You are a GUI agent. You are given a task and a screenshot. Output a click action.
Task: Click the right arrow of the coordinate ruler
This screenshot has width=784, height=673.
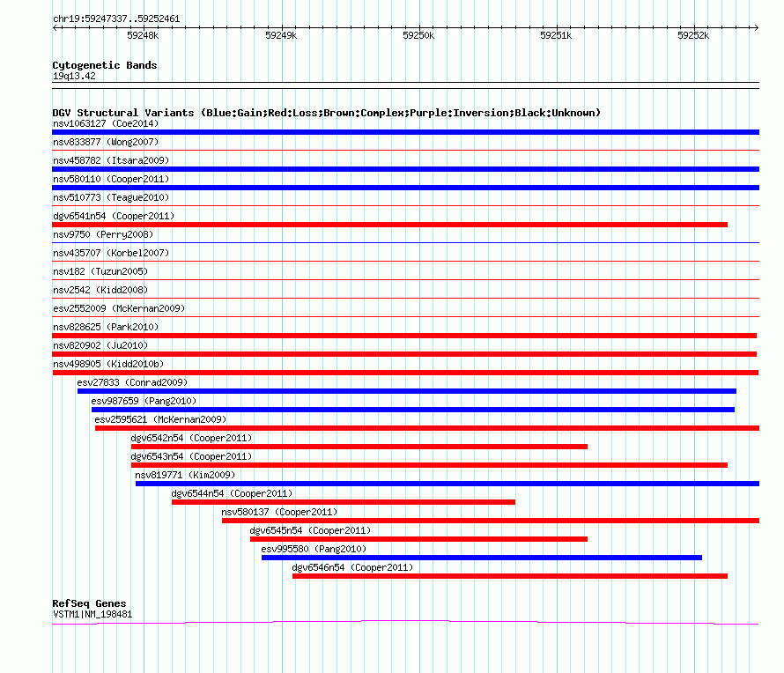(x=756, y=27)
